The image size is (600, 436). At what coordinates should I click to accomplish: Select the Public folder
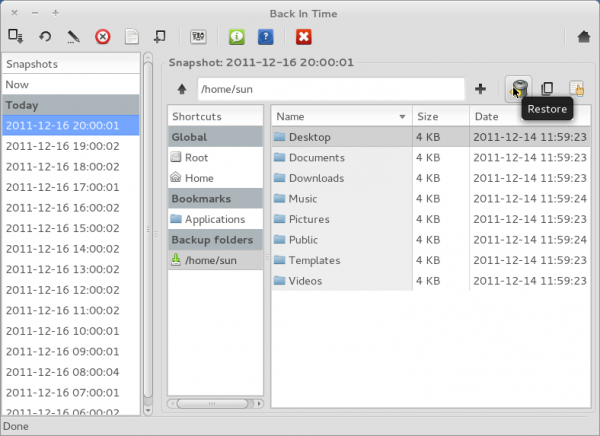pyautogui.click(x=431, y=240)
